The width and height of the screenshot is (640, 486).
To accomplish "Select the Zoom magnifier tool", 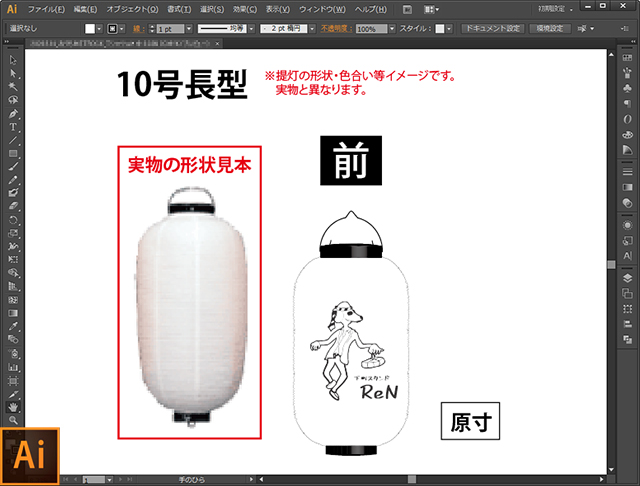I will 13,420.
